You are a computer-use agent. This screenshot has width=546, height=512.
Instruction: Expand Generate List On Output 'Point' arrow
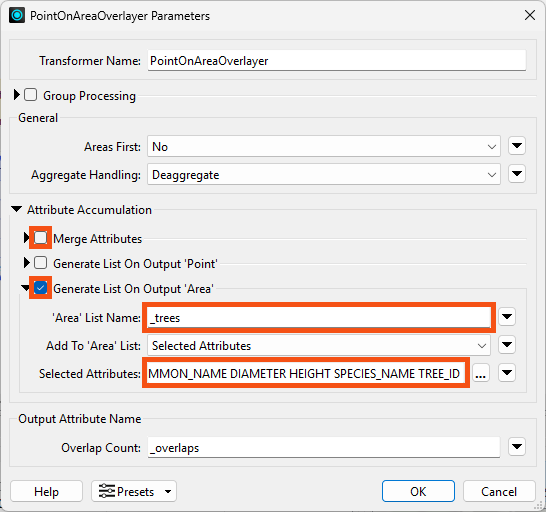(x=26, y=263)
